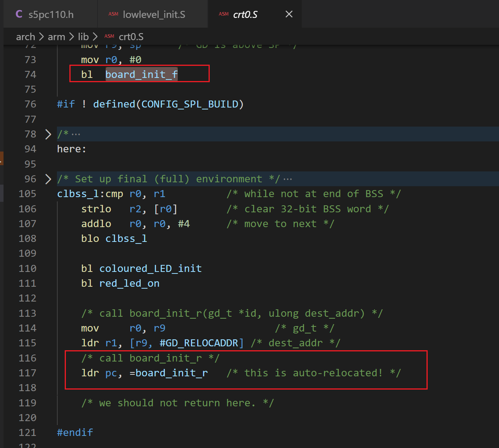499x448 pixels.
Task: Click the clbss_l label on line 105
Action: tap(78, 194)
